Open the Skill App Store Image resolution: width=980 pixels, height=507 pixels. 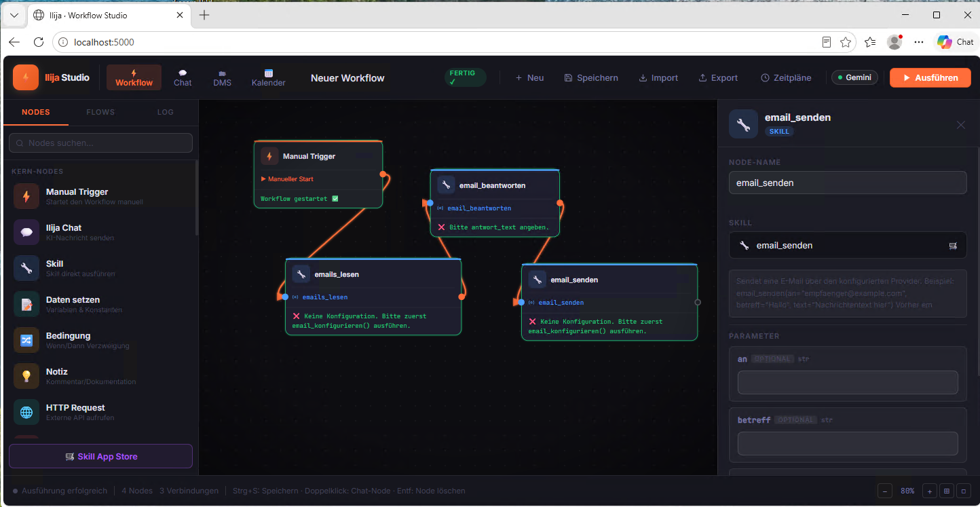click(100, 456)
